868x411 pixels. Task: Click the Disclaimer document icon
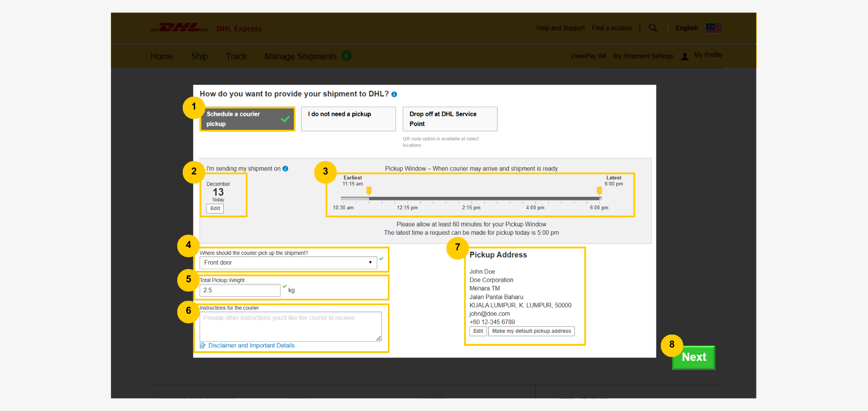click(x=203, y=346)
